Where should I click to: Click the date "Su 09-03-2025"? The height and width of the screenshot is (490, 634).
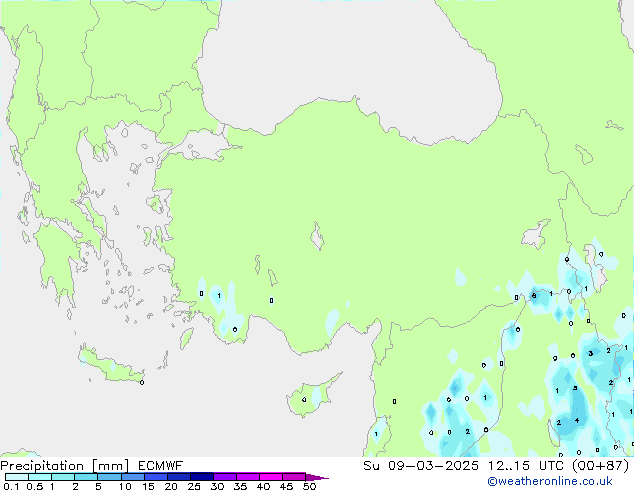(421, 466)
